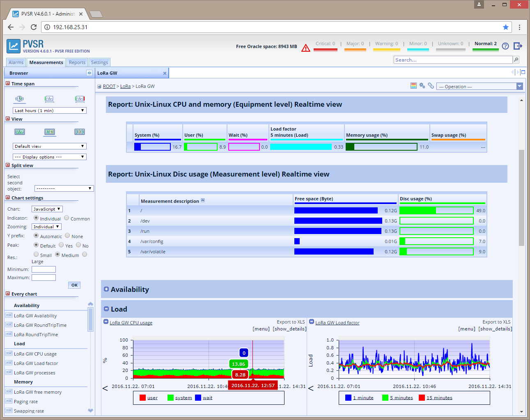This screenshot has width=530, height=420.
Task: Collapse the Chart settings section
Action: click(7, 197)
